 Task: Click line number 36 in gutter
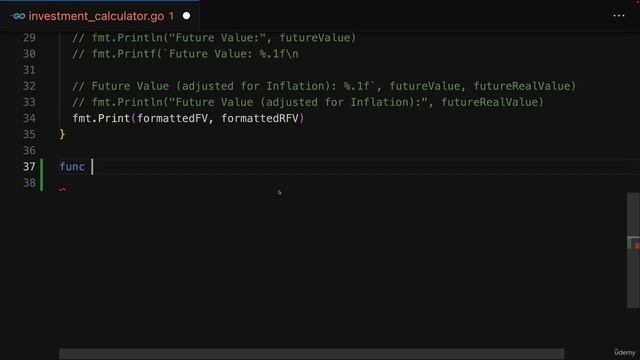(x=29, y=151)
